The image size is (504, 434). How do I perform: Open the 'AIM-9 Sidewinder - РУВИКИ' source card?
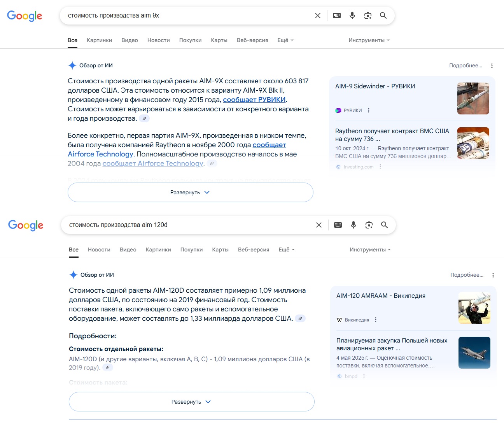coord(375,86)
